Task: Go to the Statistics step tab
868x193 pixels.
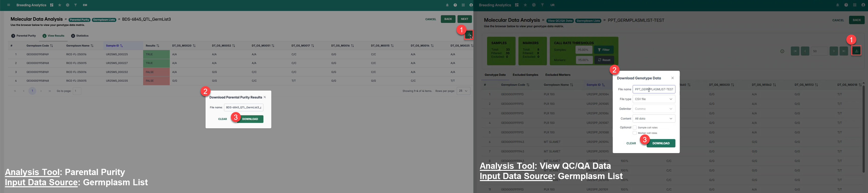Action: pos(80,36)
